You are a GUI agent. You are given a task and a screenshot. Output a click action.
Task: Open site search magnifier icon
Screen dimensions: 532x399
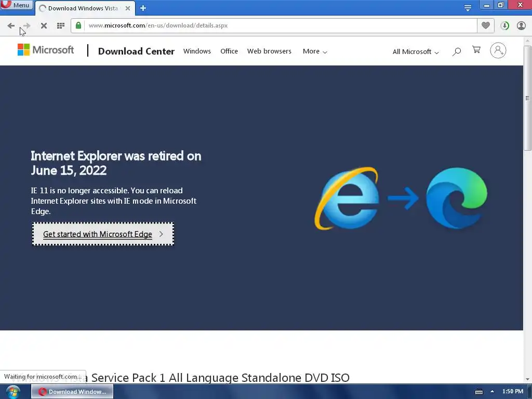coord(457,51)
